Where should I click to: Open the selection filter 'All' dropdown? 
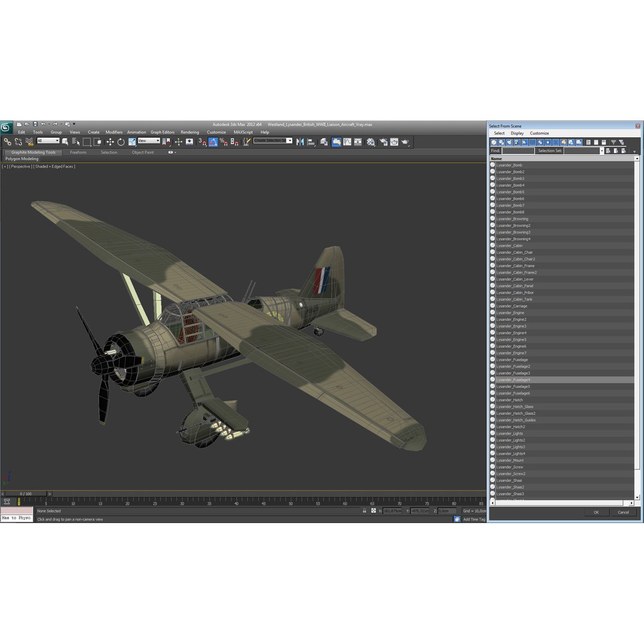tap(48, 141)
